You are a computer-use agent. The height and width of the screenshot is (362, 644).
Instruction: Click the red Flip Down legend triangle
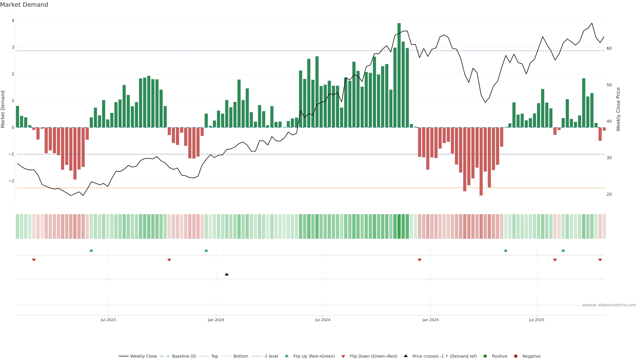pos(343,356)
